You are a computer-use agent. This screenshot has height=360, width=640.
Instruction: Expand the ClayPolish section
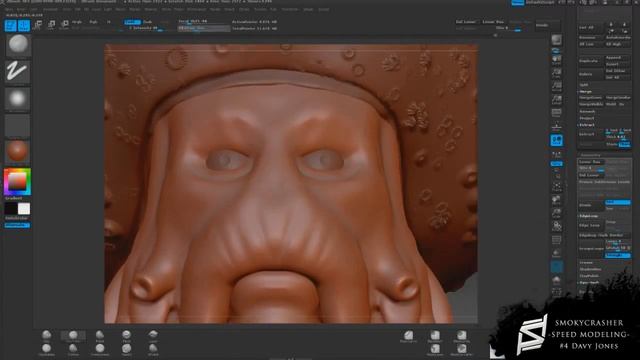pyautogui.click(x=589, y=276)
